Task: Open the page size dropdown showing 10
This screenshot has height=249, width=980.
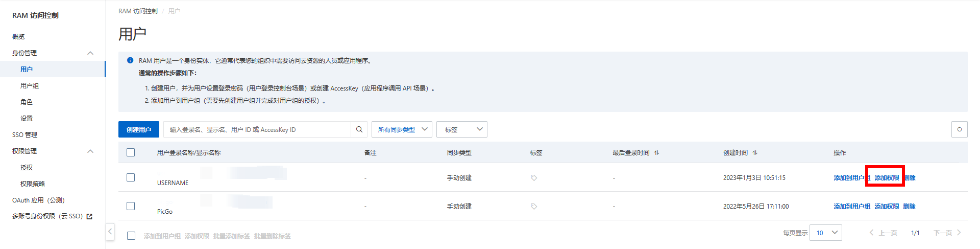Action: [x=826, y=233]
